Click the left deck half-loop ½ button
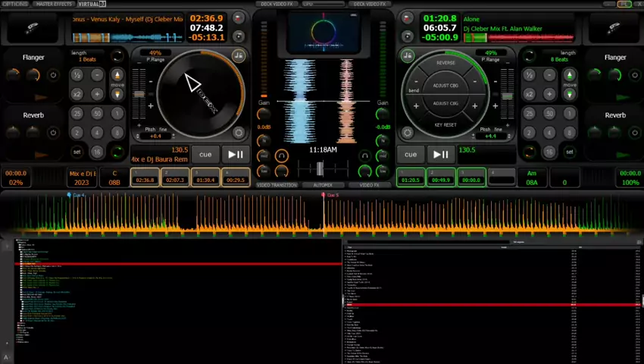Screen dimensions: 644x364 point(77,75)
